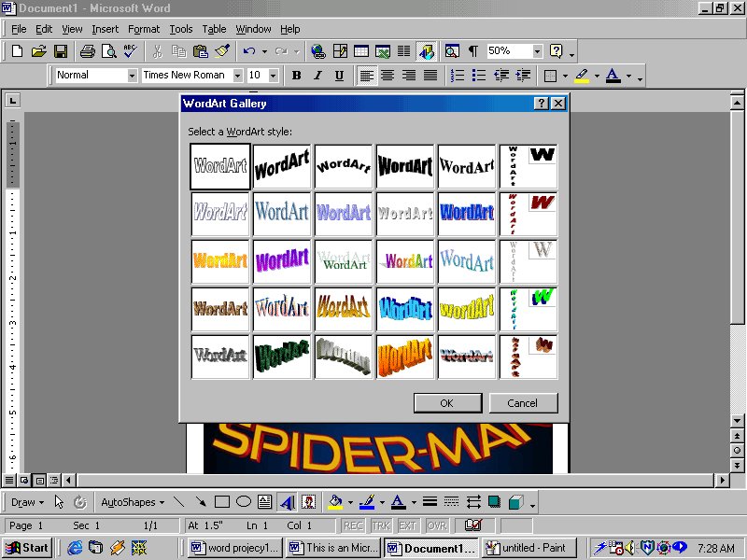This screenshot has height=560, width=747.
Task: Open the Style dropdown showing Normal
Action: point(132,76)
